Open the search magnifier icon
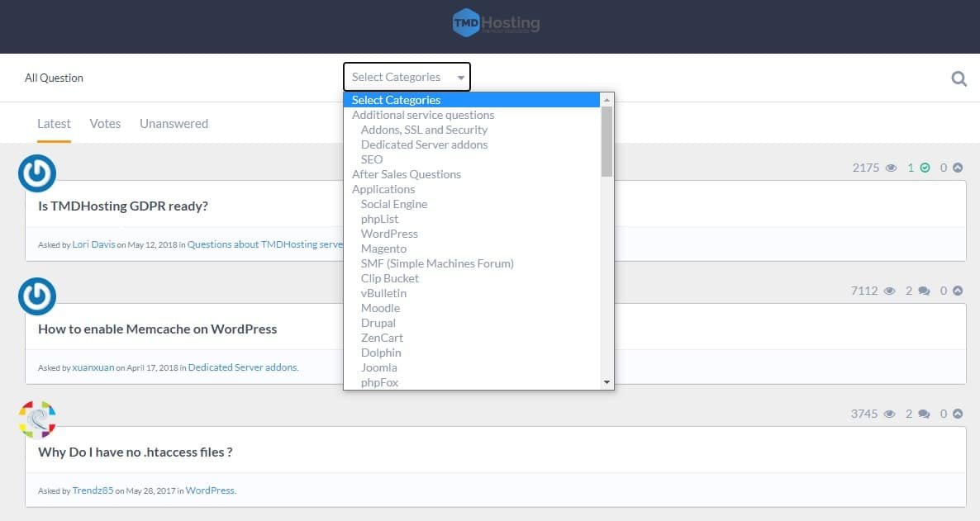Screen dimensions: 980x521 [x=959, y=78]
